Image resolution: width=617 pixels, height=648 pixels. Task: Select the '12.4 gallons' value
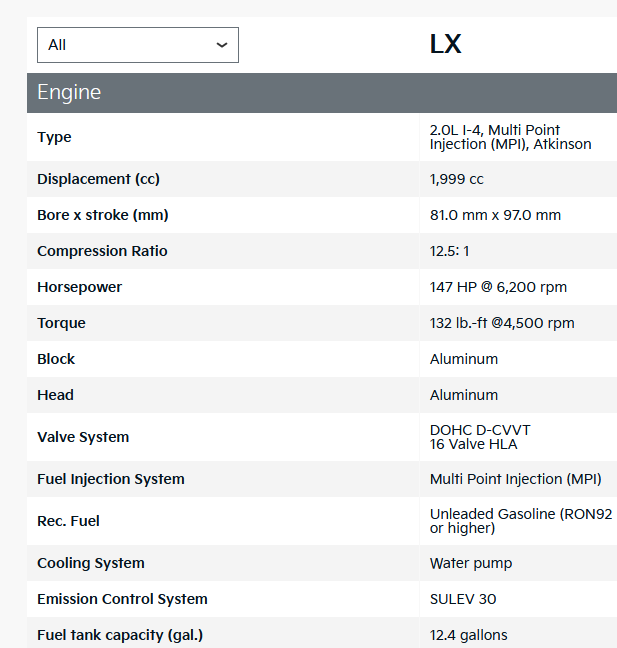coord(469,635)
